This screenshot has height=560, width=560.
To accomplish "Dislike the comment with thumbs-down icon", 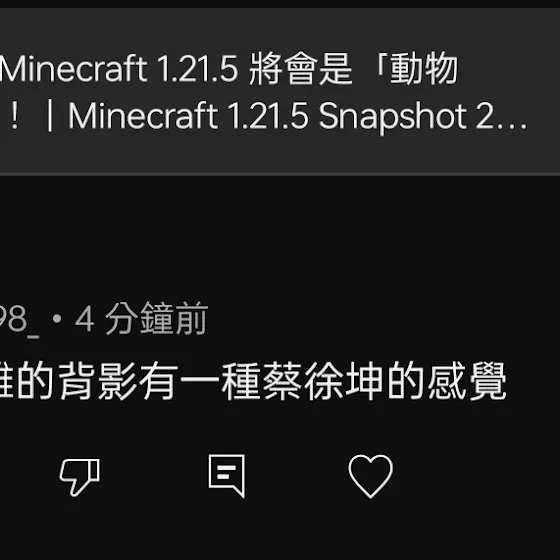I will tap(80, 477).
